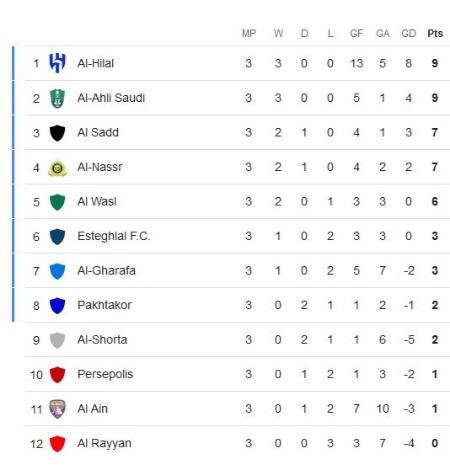
Task: Click the Al Ain club crest icon
Action: tap(57, 409)
